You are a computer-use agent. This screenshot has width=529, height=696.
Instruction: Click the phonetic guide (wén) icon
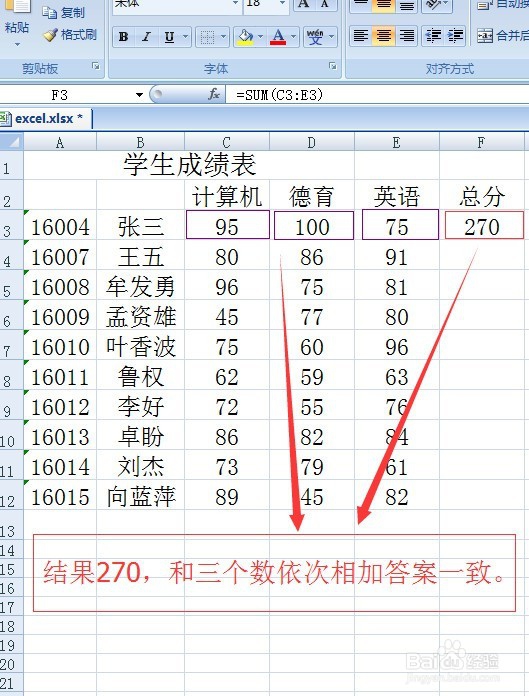[x=315, y=37]
